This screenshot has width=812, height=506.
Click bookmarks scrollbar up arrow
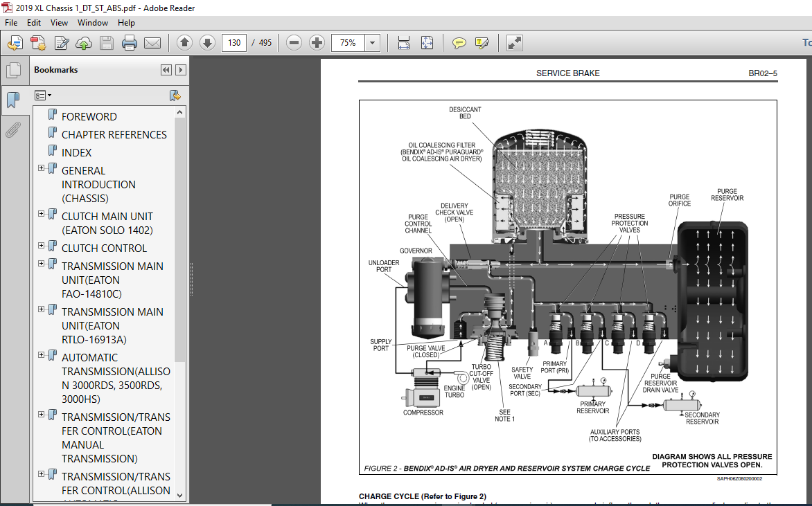coord(179,112)
